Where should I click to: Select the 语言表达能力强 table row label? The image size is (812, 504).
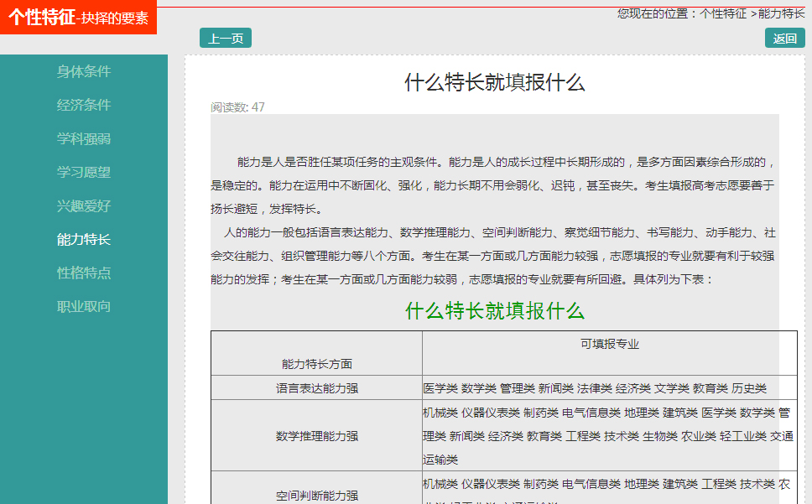(x=316, y=388)
